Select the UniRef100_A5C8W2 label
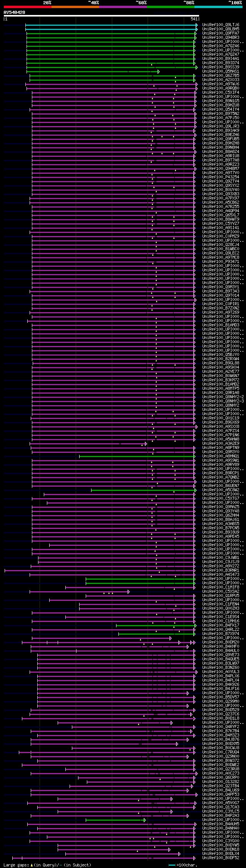Image resolution: width=246 pixels, height=868 pixels. (221, 490)
